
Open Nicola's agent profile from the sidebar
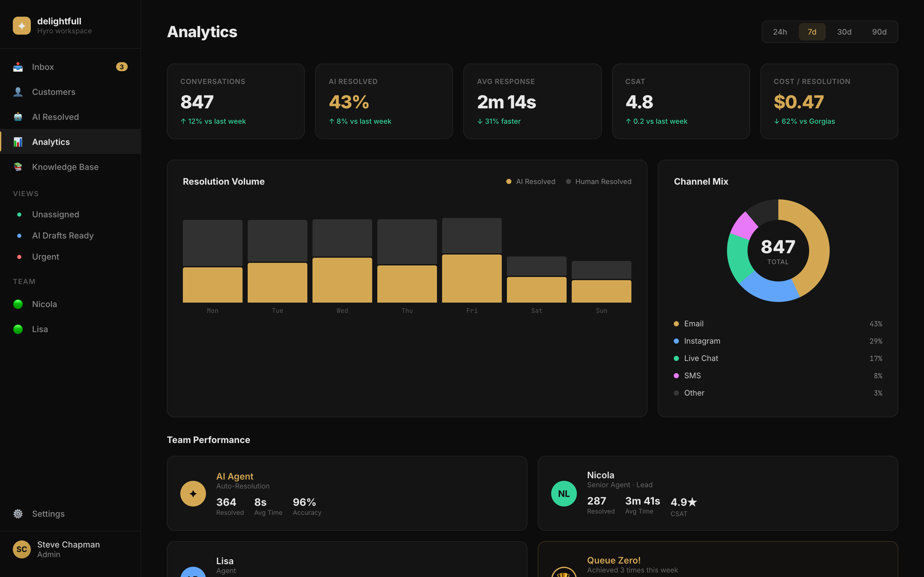tap(45, 304)
